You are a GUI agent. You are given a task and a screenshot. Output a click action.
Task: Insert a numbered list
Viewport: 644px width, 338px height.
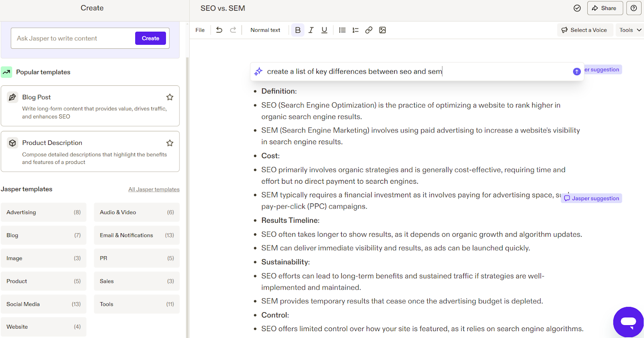[x=355, y=30]
